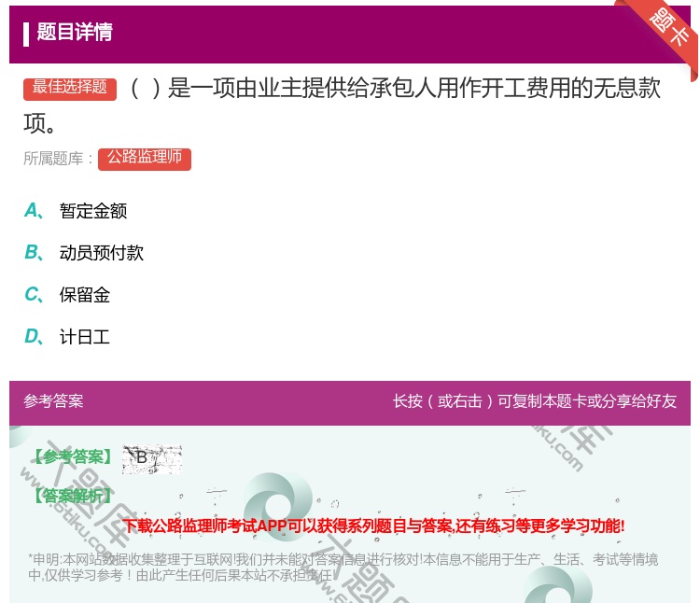Select option D 计日工
Screen dimensions: 700x603
coord(84,337)
